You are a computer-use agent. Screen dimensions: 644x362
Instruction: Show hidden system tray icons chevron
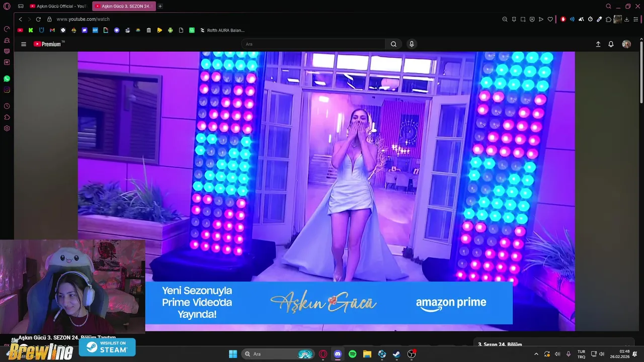pyautogui.click(x=536, y=354)
